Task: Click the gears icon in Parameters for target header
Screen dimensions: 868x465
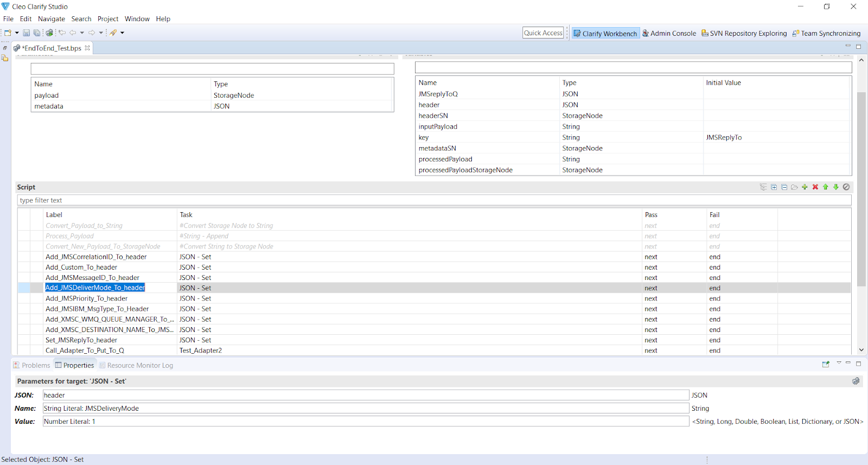Action: pyautogui.click(x=856, y=381)
